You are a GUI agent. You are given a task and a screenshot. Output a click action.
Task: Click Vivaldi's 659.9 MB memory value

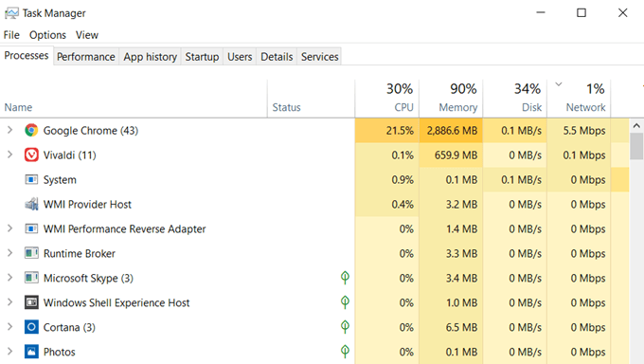coord(456,155)
